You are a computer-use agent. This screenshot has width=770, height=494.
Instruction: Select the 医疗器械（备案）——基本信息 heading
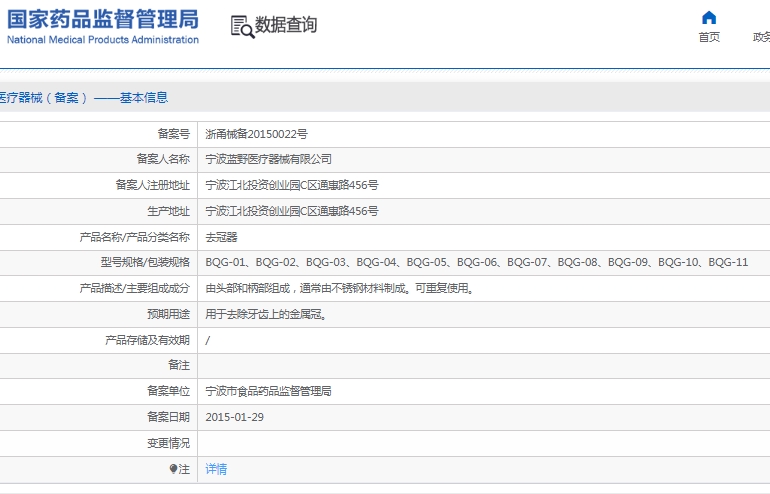(x=84, y=98)
